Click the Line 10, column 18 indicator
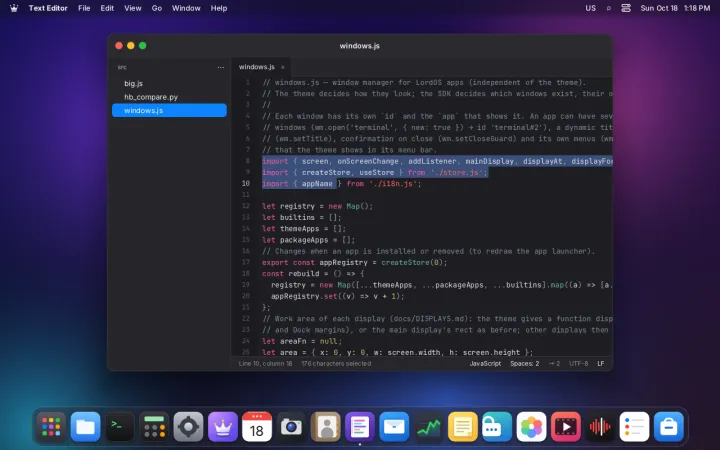This screenshot has height=450, width=720. [265, 363]
